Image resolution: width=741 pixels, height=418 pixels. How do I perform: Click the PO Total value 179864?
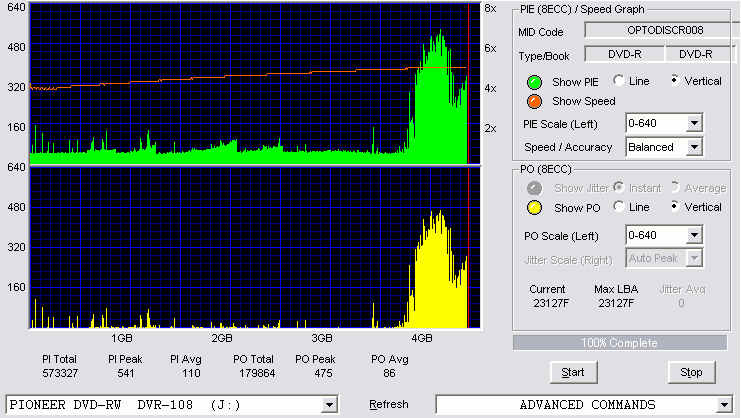(257, 373)
